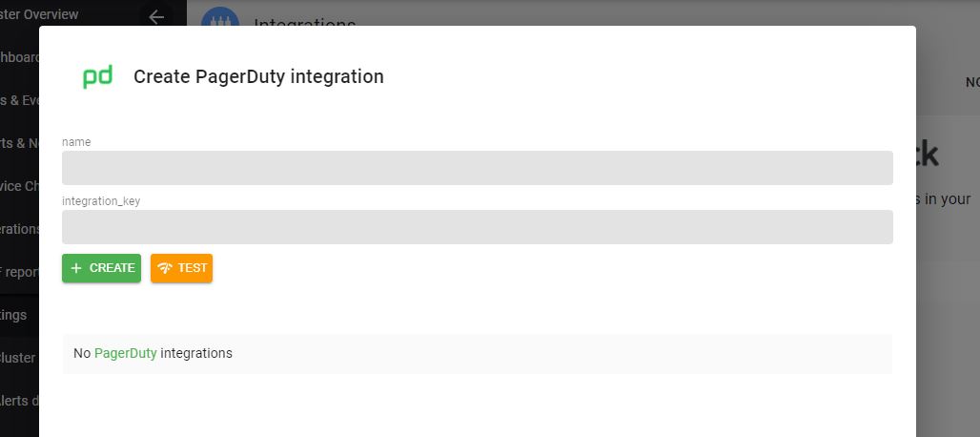This screenshot has height=437, width=980.
Task: Click the sidebar item ending in "& Eve"
Action: [19, 100]
